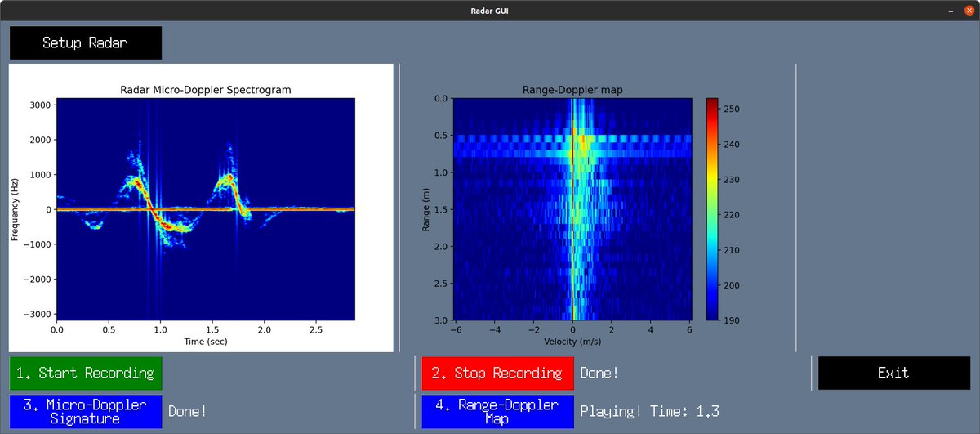Click the 'Time (sec)' axis label
Screen dimensions: 980x434
coord(206,341)
